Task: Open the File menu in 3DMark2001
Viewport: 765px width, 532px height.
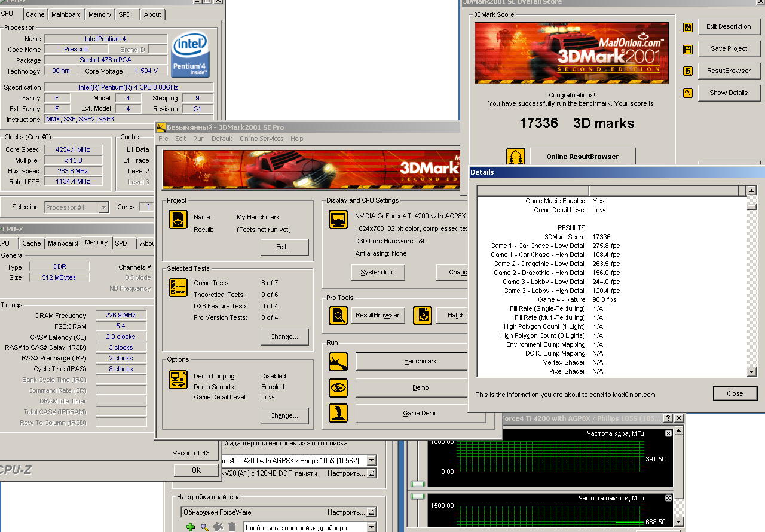Action: click(163, 139)
